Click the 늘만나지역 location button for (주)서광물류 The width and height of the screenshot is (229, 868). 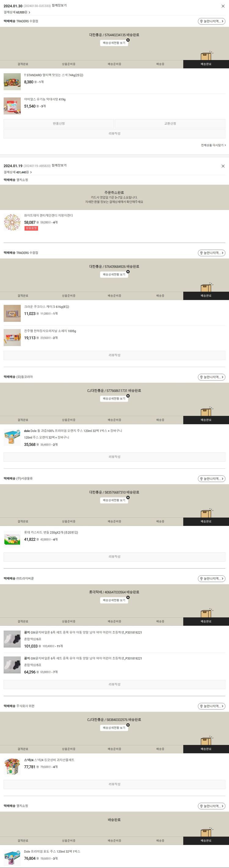(212, 479)
